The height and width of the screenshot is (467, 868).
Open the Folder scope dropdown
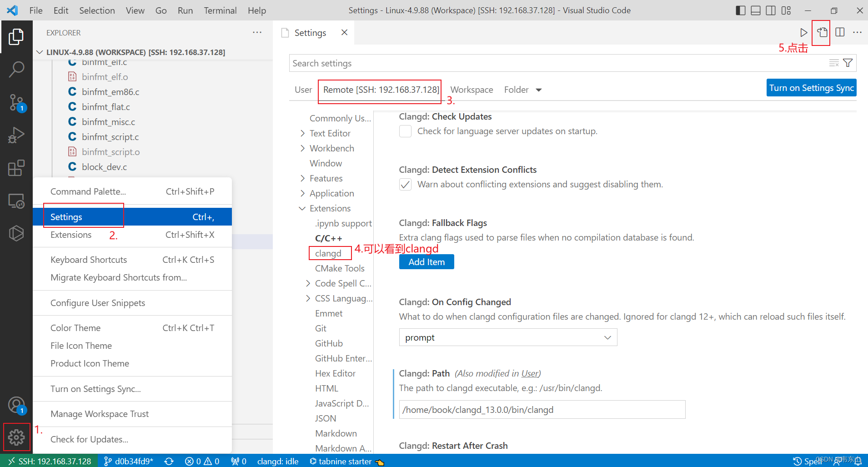(x=523, y=90)
